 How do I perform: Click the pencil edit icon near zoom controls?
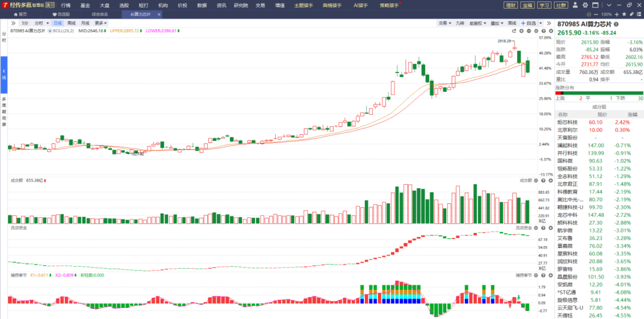point(631,14)
